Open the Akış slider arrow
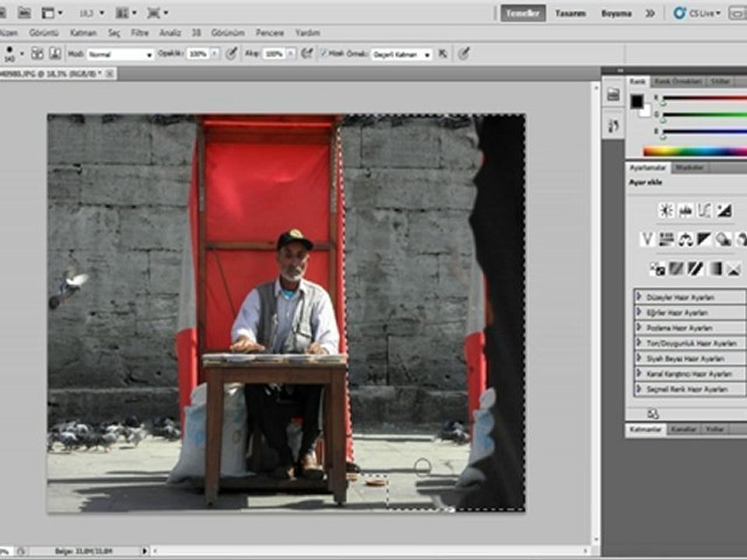The width and height of the screenshot is (747, 560). (291, 54)
